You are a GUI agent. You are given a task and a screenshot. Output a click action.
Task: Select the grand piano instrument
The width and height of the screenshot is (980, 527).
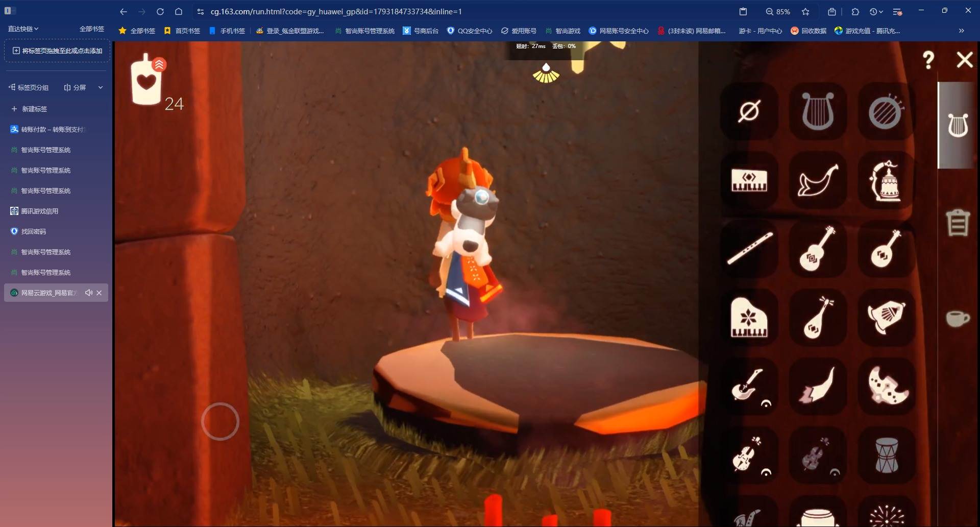749,318
